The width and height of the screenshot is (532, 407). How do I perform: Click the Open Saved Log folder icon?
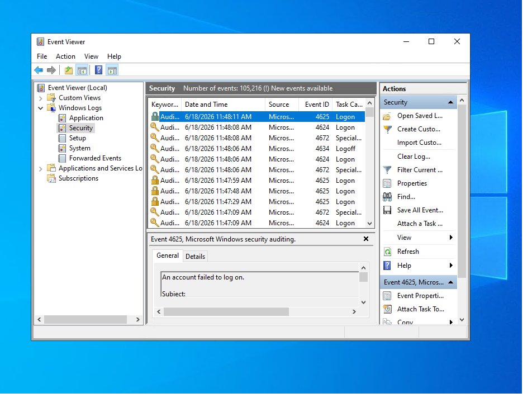[387, 116]
